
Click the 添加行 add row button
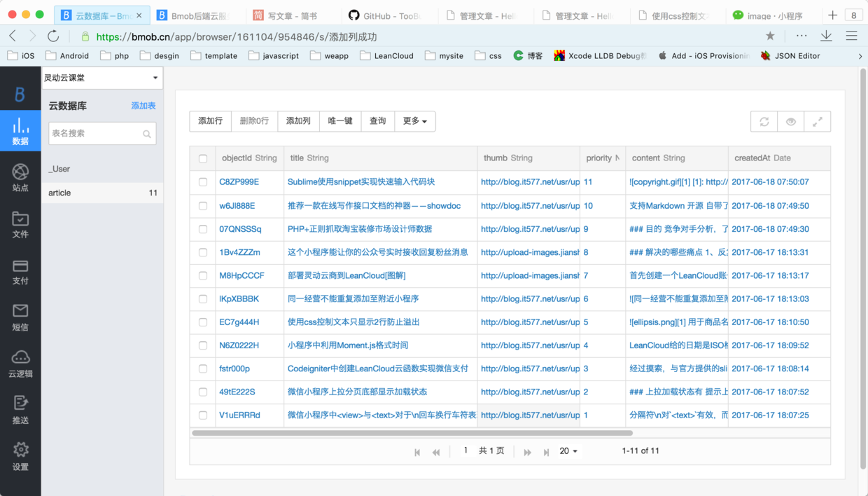210,121
